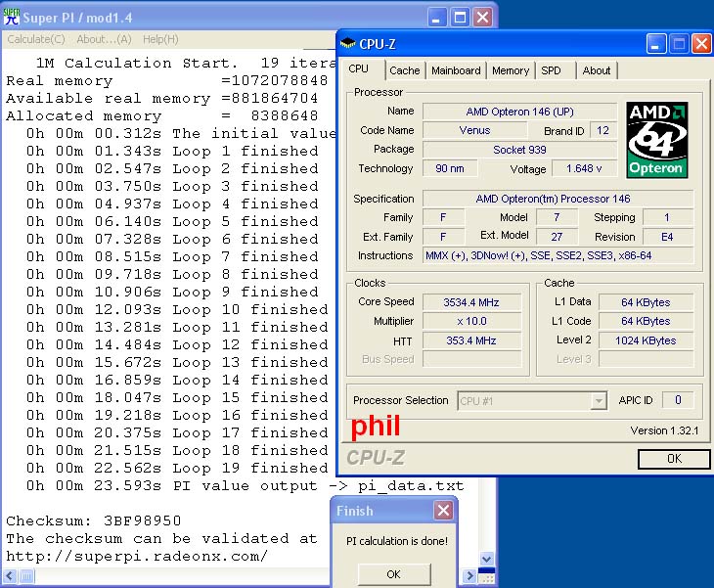Click OK in the CPU-Z window
The image size is (714, 588).
tap(674, 459)
